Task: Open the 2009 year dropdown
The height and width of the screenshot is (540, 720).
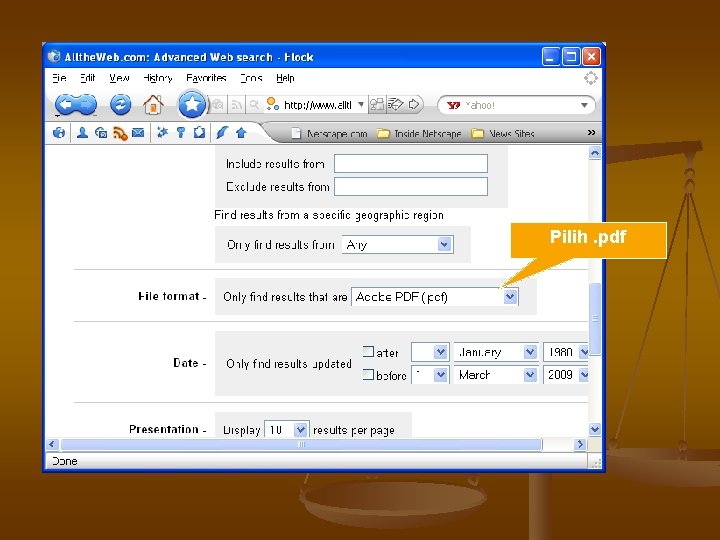Action: pyautogui.click(x=566, y=375)
